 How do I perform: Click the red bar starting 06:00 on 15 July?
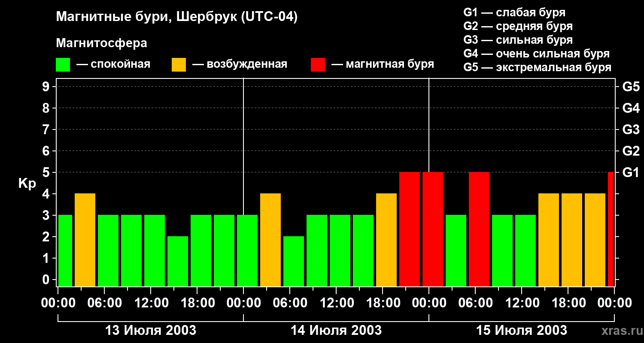[479, 229]
